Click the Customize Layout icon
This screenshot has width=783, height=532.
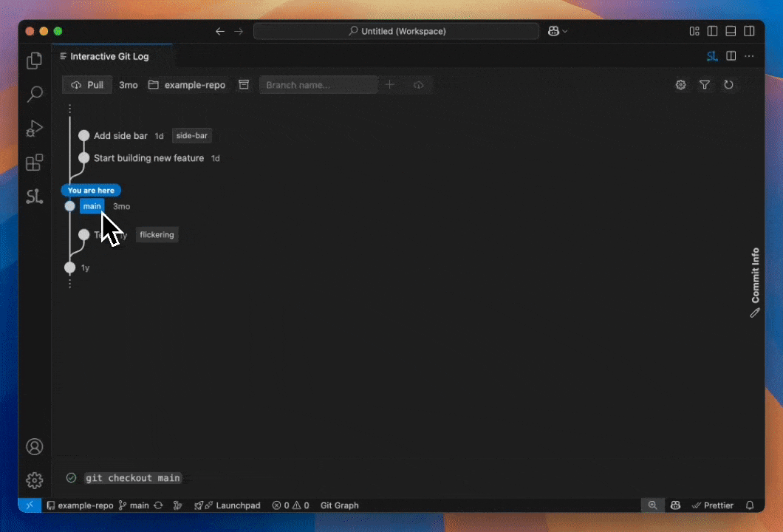[694, 31]
